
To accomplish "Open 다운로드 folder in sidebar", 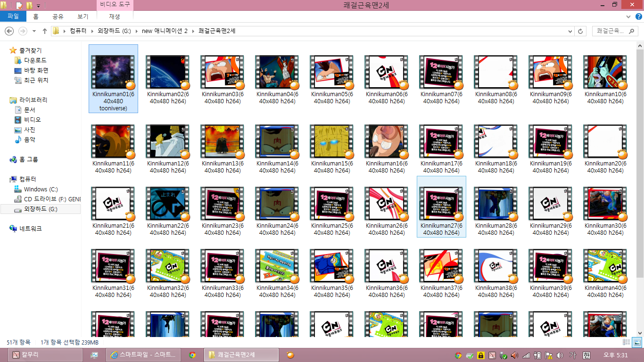I will (x=35, y=60).
